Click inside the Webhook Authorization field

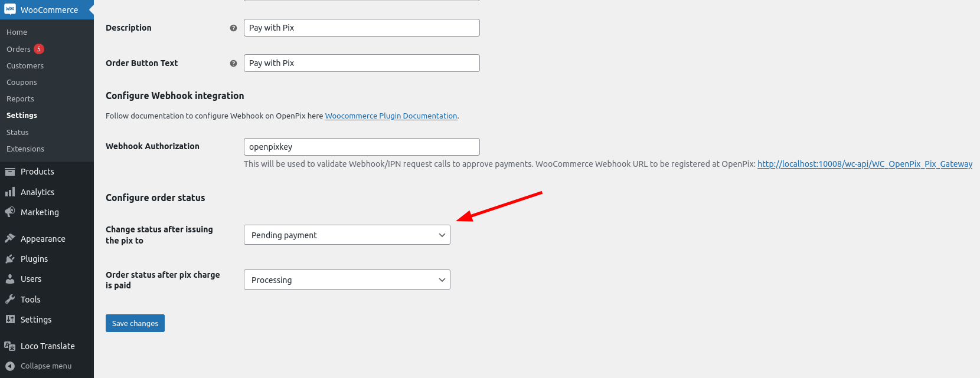tap(361, 146)
